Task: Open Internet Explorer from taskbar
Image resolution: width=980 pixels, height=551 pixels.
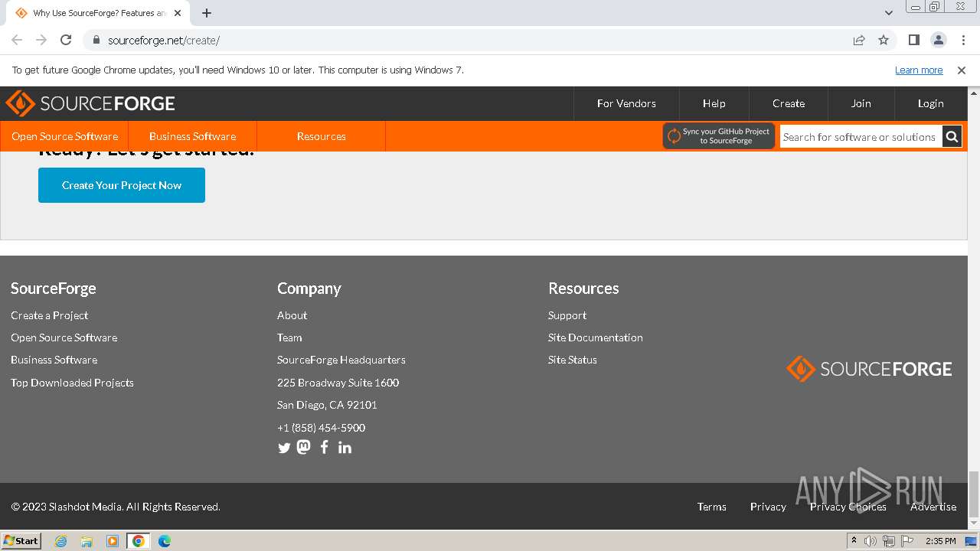Action: click(x=60, y=541)
